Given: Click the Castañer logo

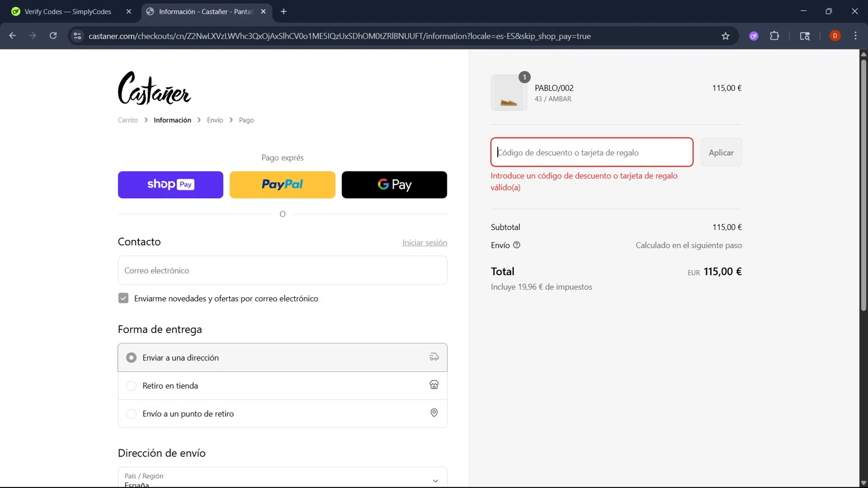Looking at the screenshot, I should pyautogui.click(x=155, y=88).
